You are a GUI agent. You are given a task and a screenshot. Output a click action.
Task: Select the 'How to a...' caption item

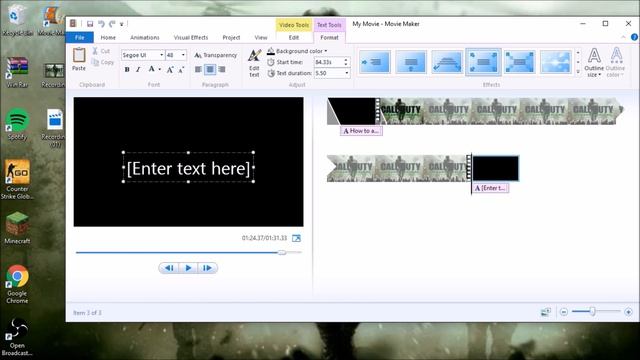coord(362,131)
